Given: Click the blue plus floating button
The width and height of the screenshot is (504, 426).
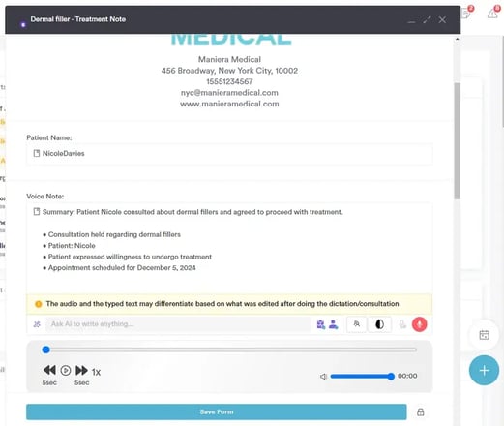Looking at the screenshot, I should click(484, 371).
